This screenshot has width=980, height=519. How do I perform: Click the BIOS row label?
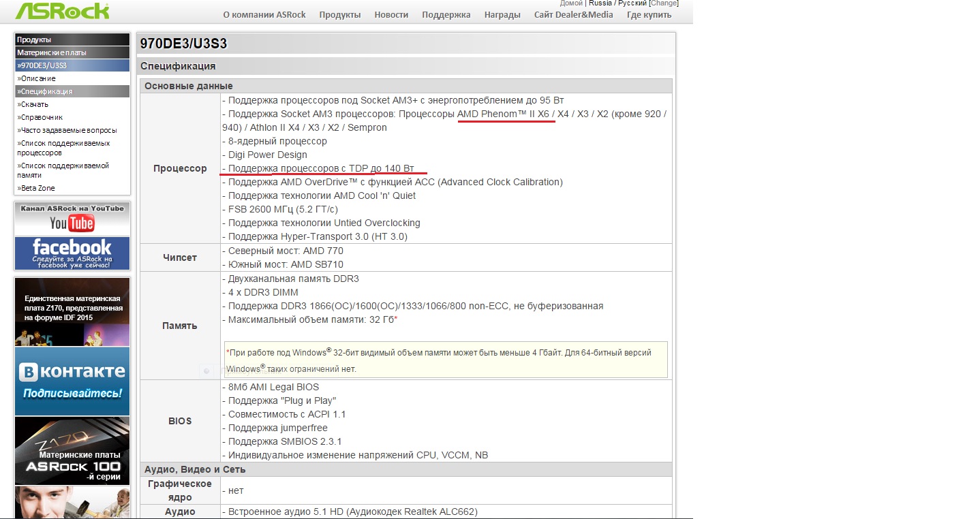tap(180, 421)
